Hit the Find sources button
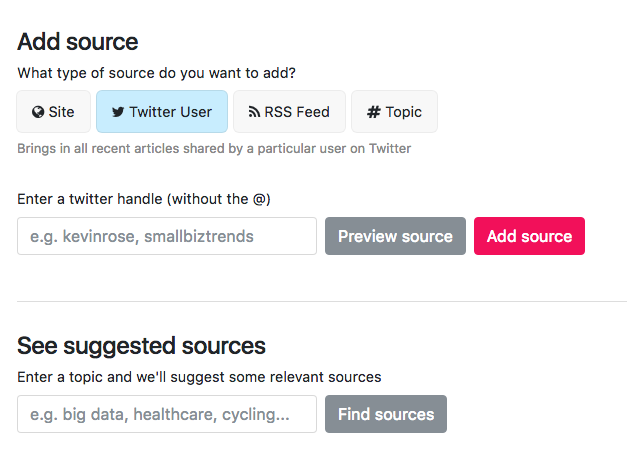 pos(385,414)
